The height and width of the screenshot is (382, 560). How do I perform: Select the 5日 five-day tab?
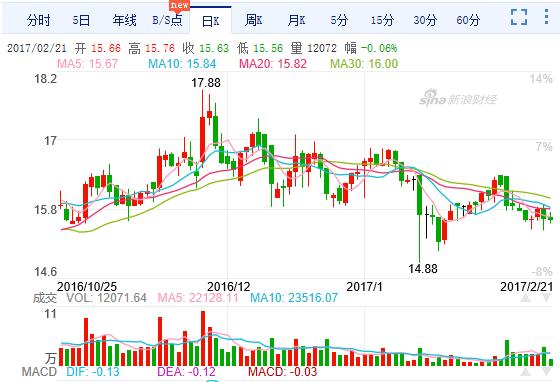pyautogui.click(x=81, y=20)
